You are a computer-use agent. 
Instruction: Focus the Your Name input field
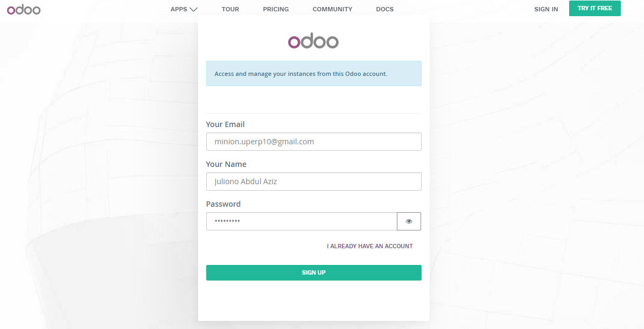click(314, 181)
